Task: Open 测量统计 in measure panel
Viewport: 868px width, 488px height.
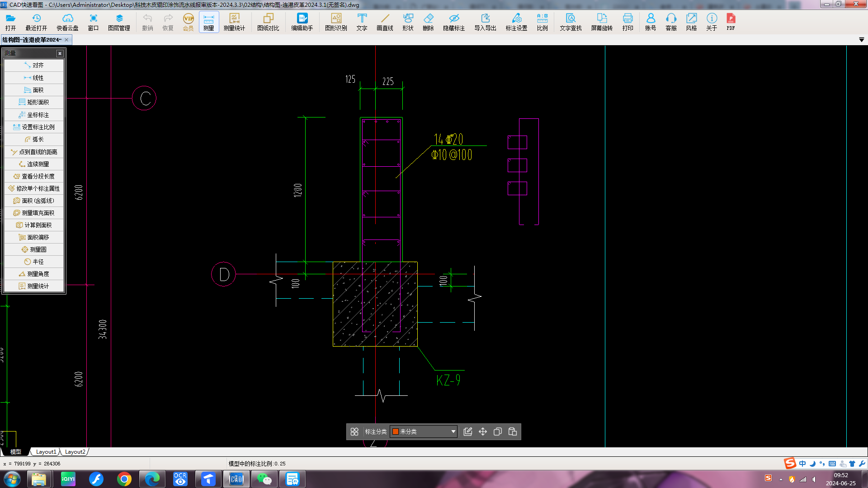Action: [34, 286]
